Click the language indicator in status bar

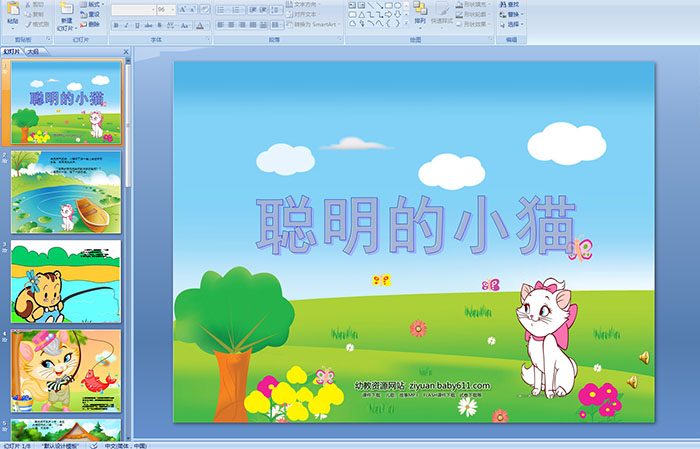(126, 445)
